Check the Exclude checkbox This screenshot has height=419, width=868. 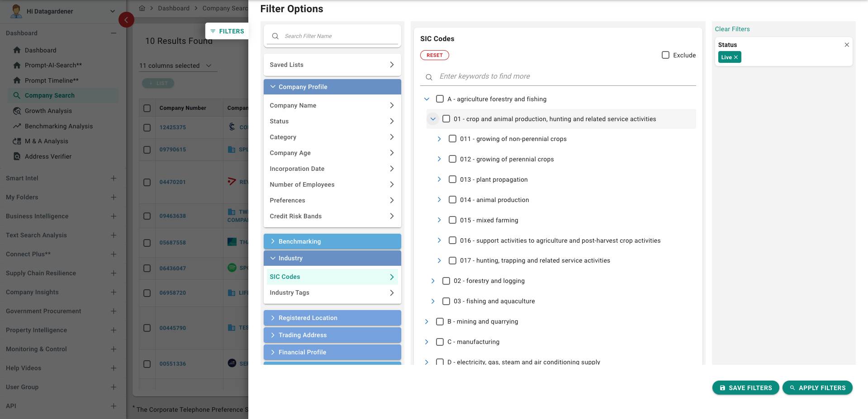coord(665,55)
